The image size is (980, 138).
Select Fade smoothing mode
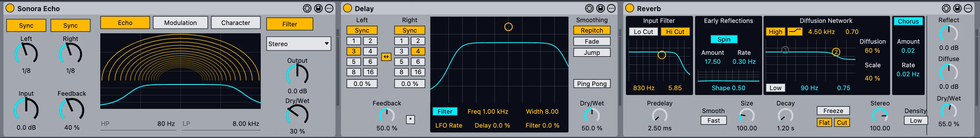(592, 41)
